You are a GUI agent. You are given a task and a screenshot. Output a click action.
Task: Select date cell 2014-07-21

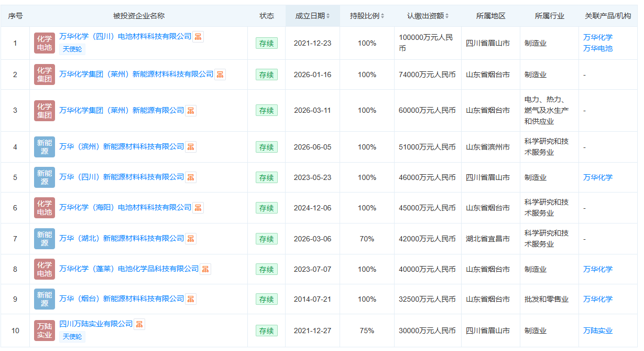coord(313,299)
